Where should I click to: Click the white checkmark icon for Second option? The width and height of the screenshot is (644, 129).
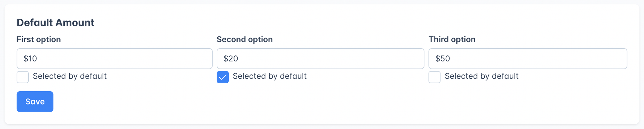coord(223,77)
